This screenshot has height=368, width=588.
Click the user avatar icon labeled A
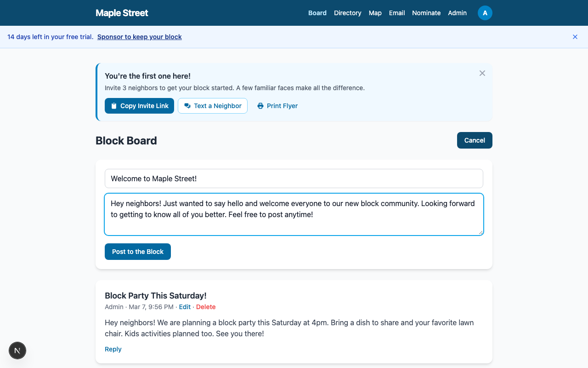[x=485, y=13]
